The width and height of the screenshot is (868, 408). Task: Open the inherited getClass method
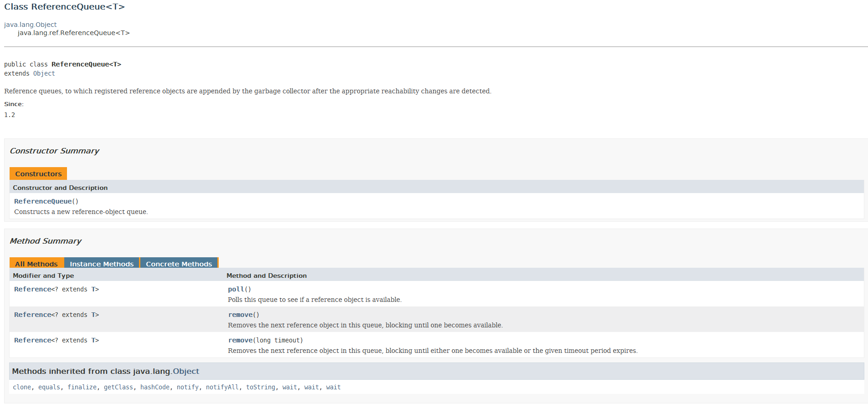pos(118,387)
